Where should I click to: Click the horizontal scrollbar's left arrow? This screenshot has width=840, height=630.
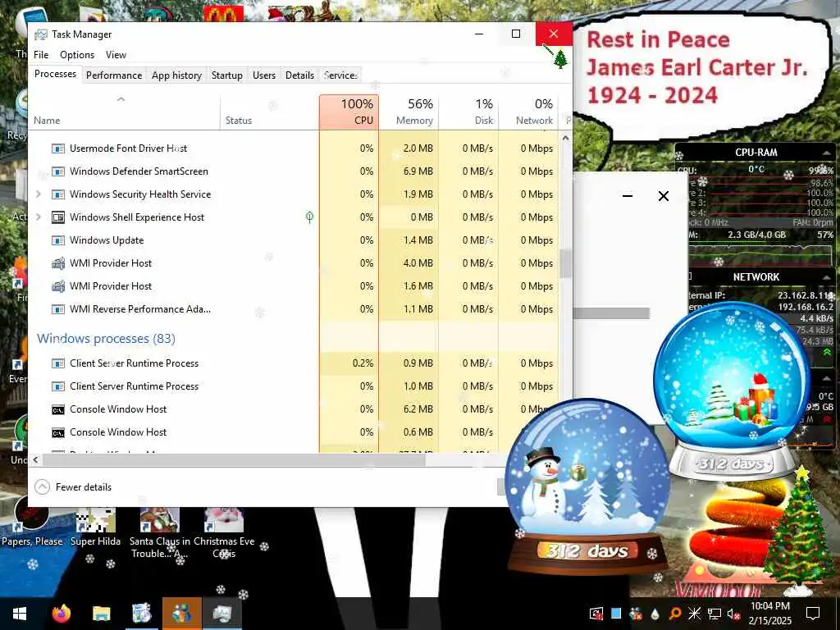tap(36, 459)
